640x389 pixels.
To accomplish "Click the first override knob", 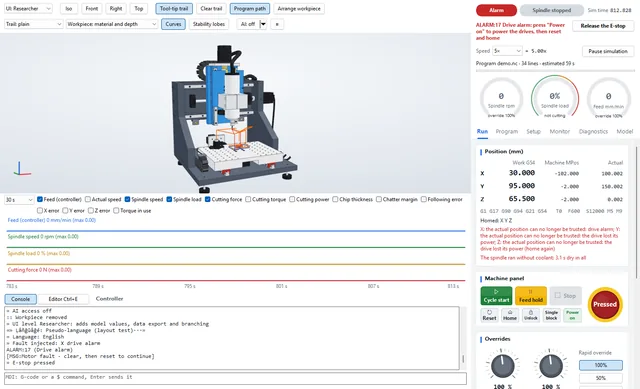I will coord(502,366).
